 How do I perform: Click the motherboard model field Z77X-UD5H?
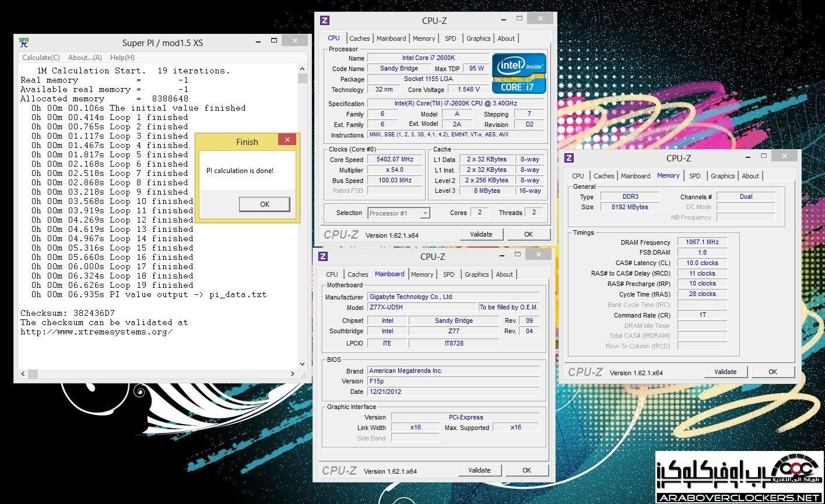422,307
